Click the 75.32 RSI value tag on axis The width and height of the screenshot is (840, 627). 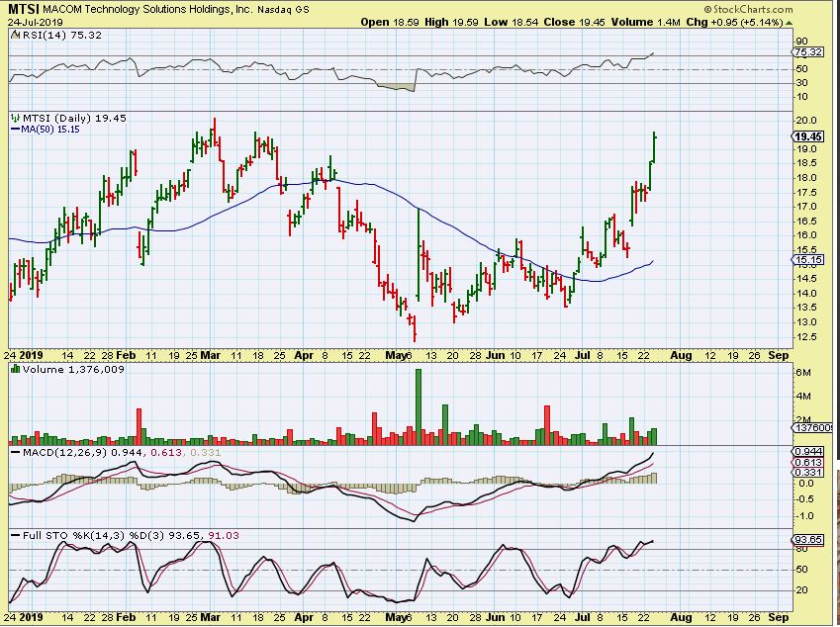(x=808, y=52)
